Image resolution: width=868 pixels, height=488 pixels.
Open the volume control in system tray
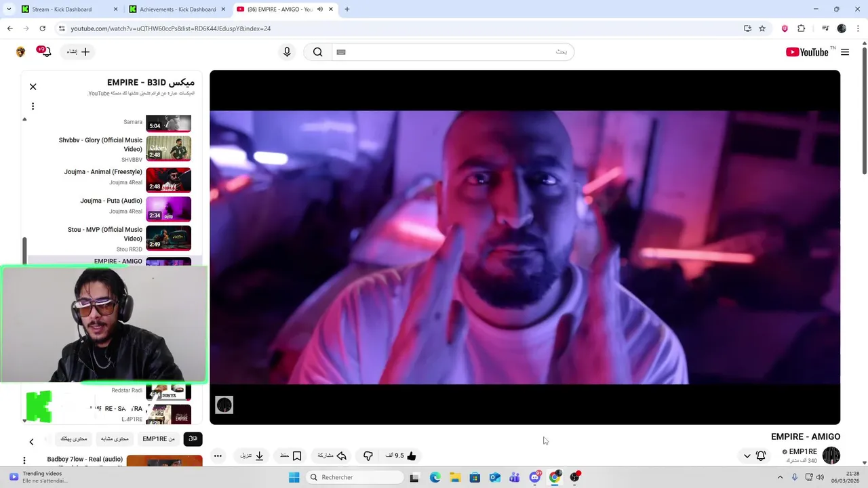[820, 477]
